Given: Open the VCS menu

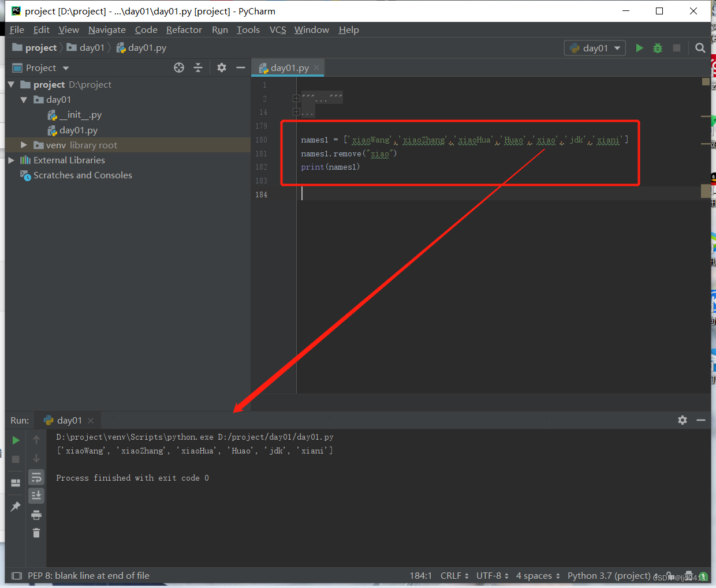Looking at the screenshot, I should (278, 29).
